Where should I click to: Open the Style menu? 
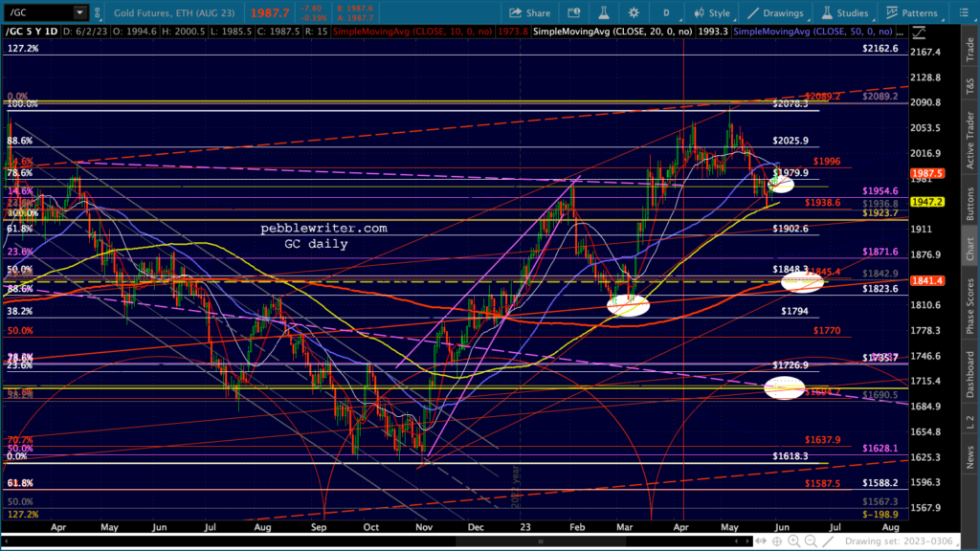click(x=712, y=12)
